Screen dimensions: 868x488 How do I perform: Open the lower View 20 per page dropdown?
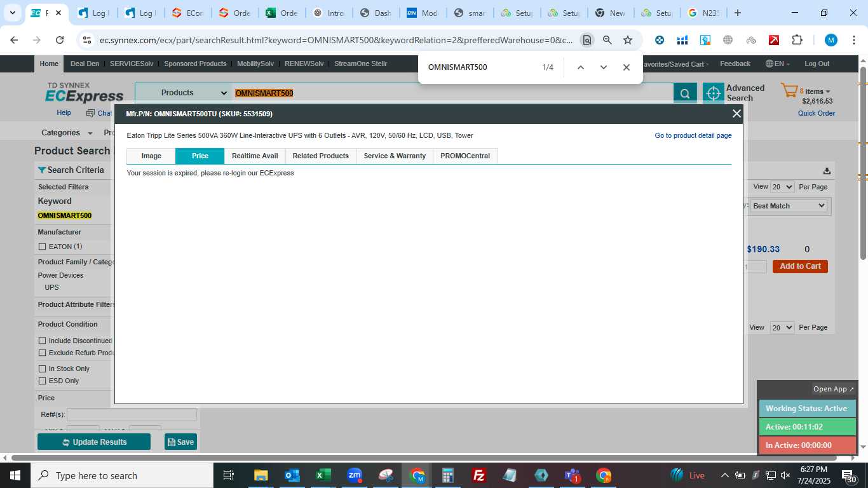point(782,327)
